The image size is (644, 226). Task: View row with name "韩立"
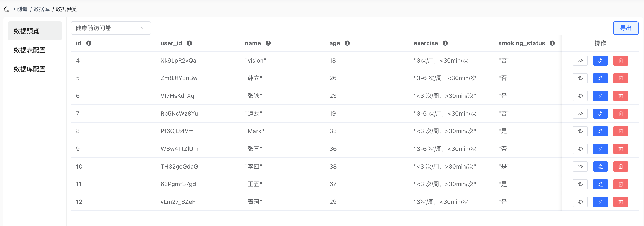tap(580, 78)
